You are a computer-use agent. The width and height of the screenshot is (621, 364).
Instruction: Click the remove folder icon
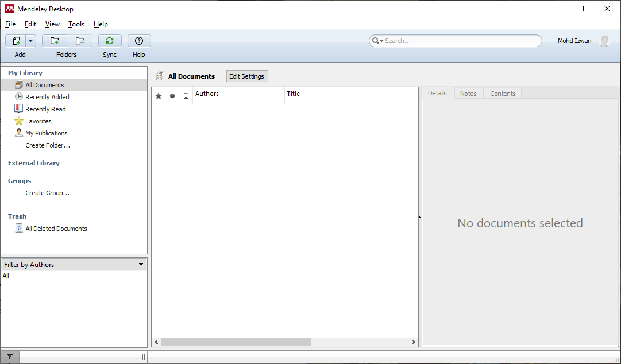(x=80, y=41)
